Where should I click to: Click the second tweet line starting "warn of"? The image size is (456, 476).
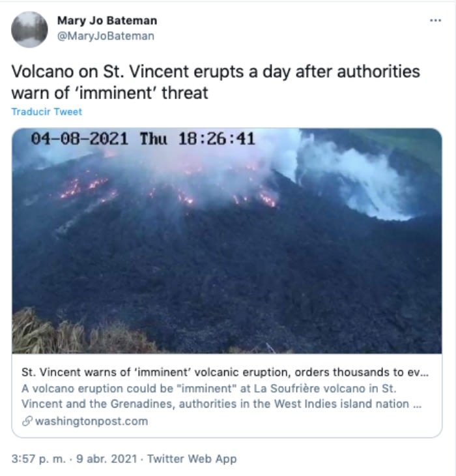coord(109,93)
